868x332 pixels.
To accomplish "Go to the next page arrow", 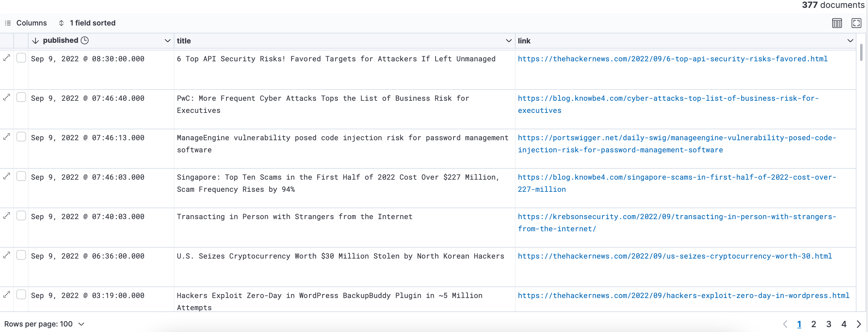I will tap(859, 324).
